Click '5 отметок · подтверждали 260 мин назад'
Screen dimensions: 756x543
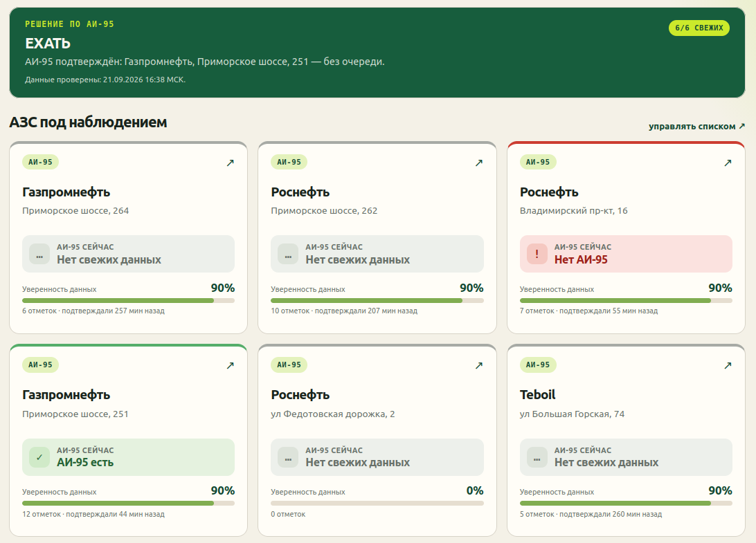coord(591,514)
